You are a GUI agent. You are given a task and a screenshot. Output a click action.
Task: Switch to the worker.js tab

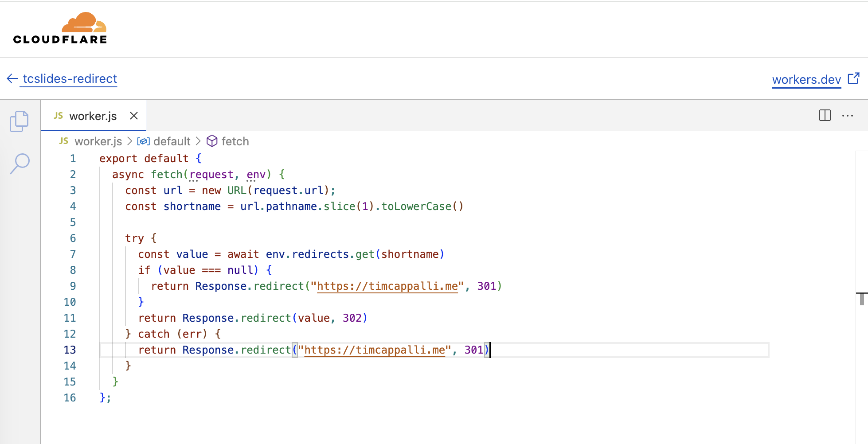coord(93,116)
